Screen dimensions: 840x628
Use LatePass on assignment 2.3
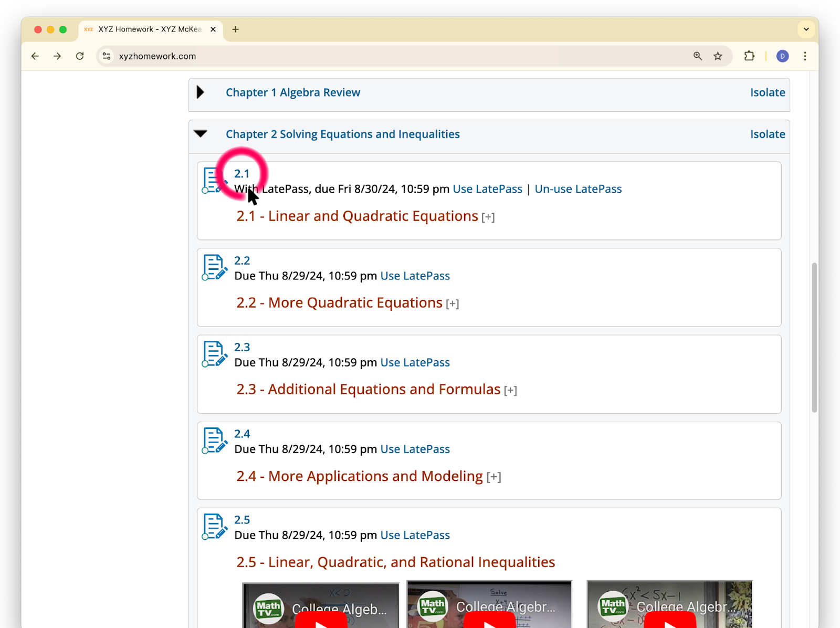point(415,362)
